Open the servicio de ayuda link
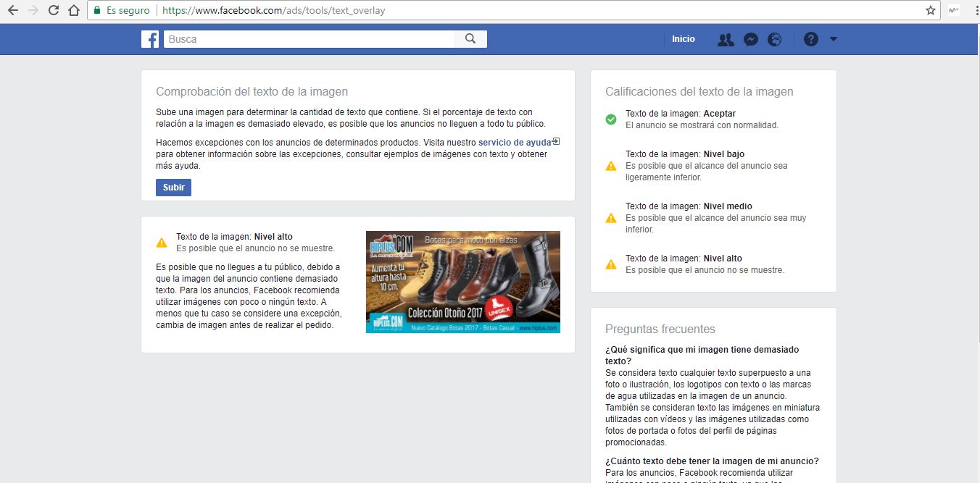Viewport: 980px width, 483px height. click(x=515, y=143)
